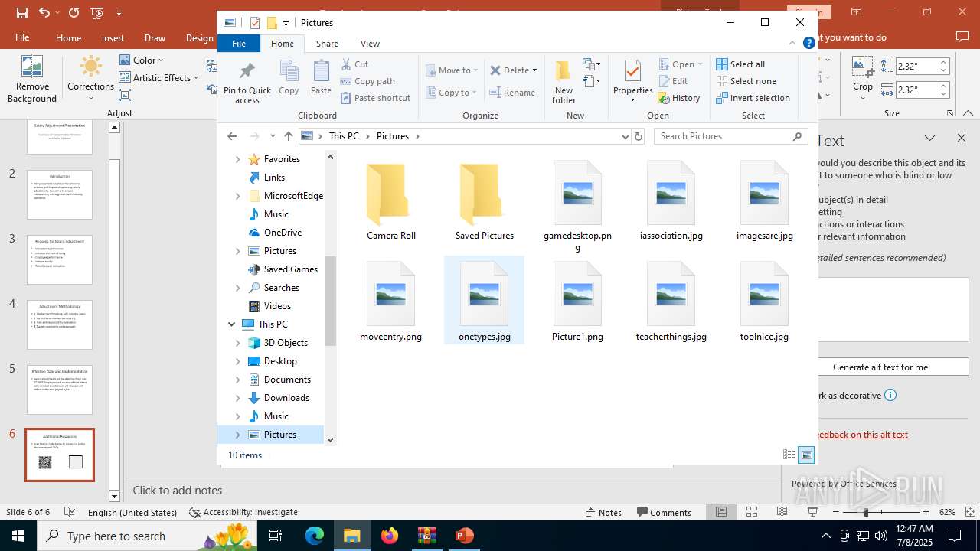Go Up one folder level arrow
Viewport: 980px width, 551px height.
click(288, 136)
